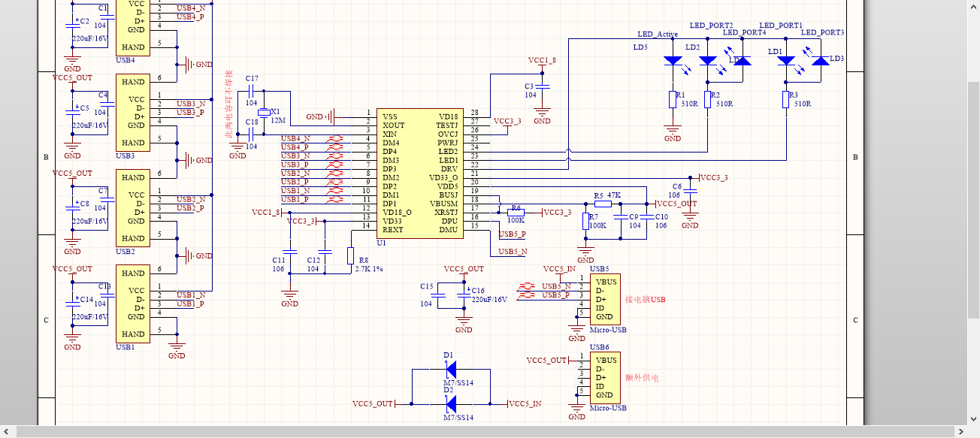Click the Micro-USB connector USB5
Viewport: 980px width, 438px height.
point(605,299)
